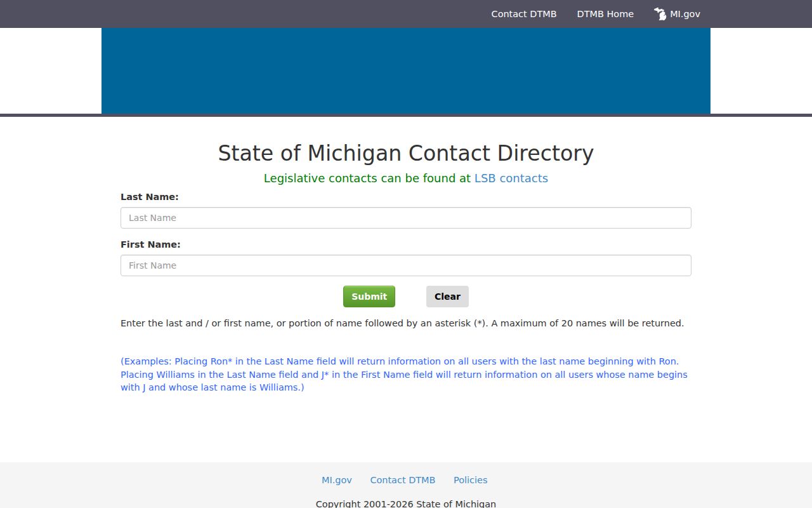
Task: Click the blue header banner
Action: pyautogui.click(x=406, y=70)
